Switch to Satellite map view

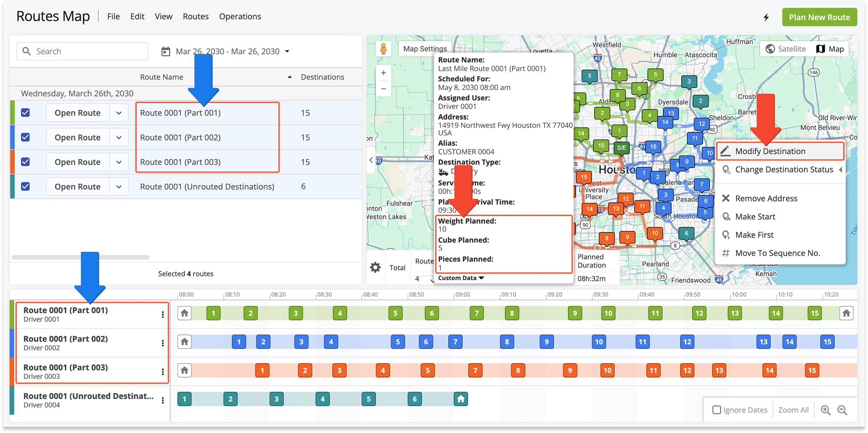point(786,49)
